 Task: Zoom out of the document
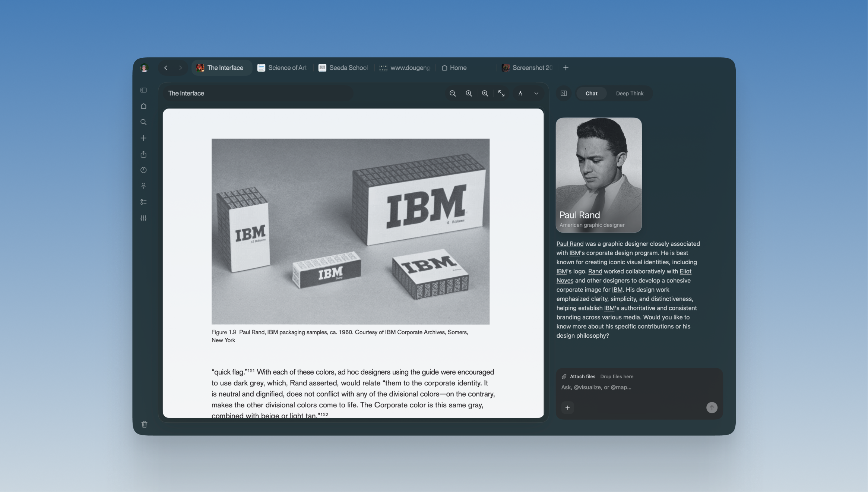pyautogui.click(x=453, y=94)
